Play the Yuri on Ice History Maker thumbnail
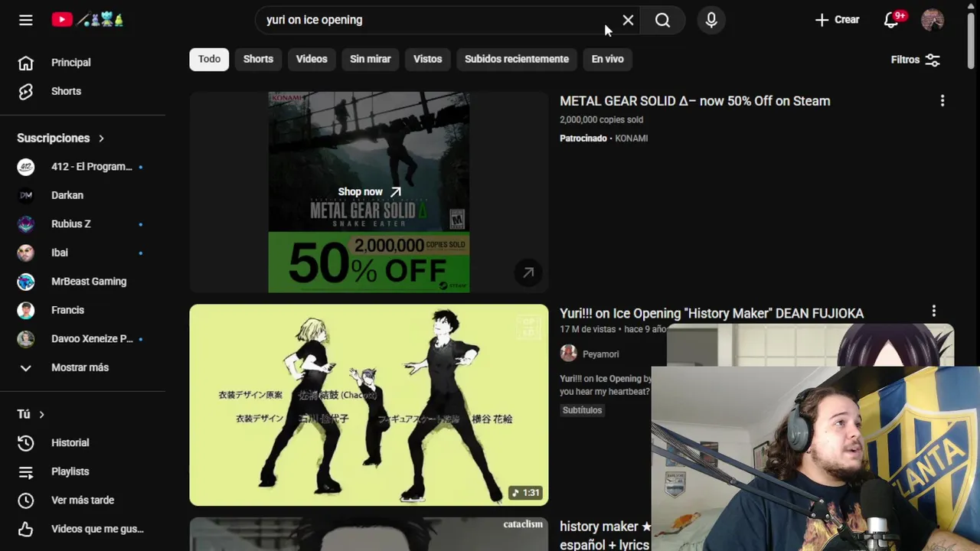 tap(369, 405)
